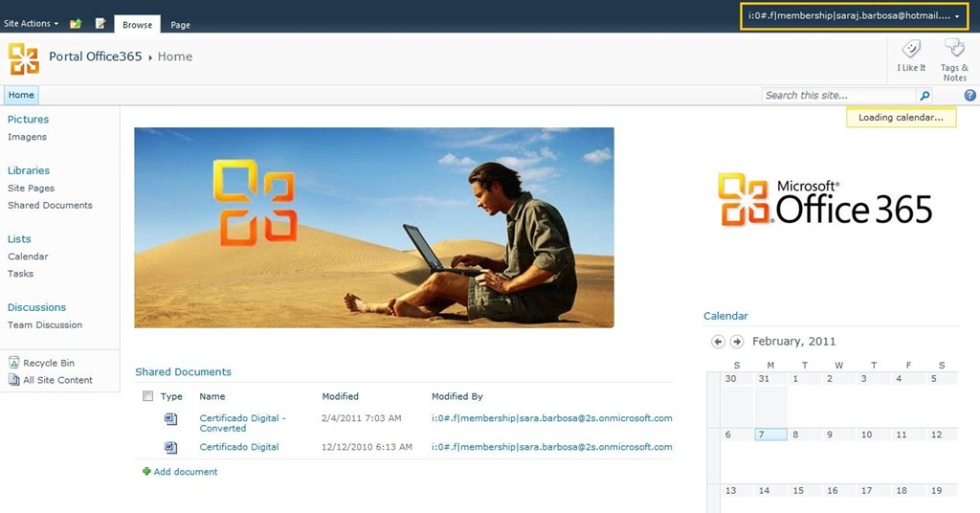The width and height of the screenshot is (980, 513).
Task: Click the Add document link
Action: coord(185,472)
